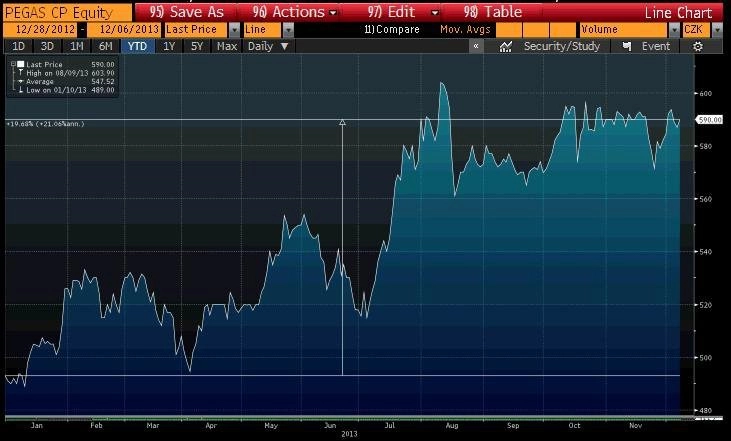Click the Security/Study chart icon
731x441 pixels.
coord(506,47)
